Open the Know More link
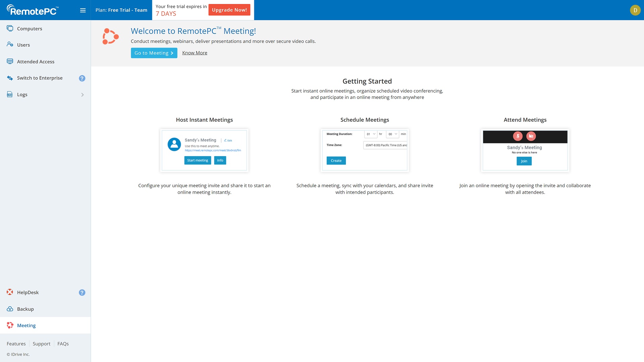This screenshot has width=644, height=362. [x=195, y=53]
